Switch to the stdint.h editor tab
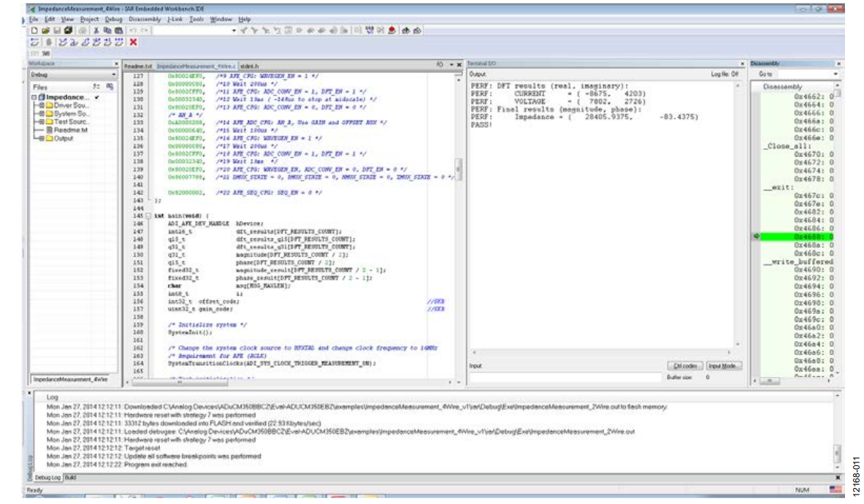 point(249,66)
